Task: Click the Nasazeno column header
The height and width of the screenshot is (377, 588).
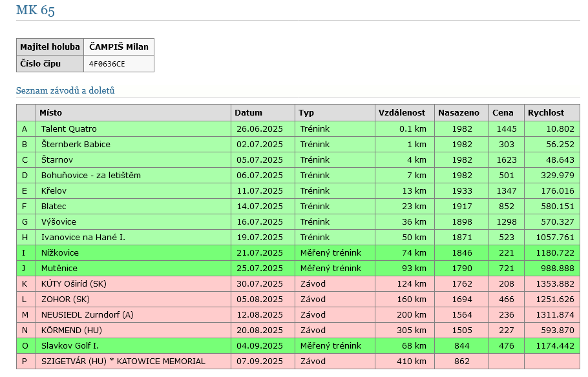Action: click(x=459, y=113)
